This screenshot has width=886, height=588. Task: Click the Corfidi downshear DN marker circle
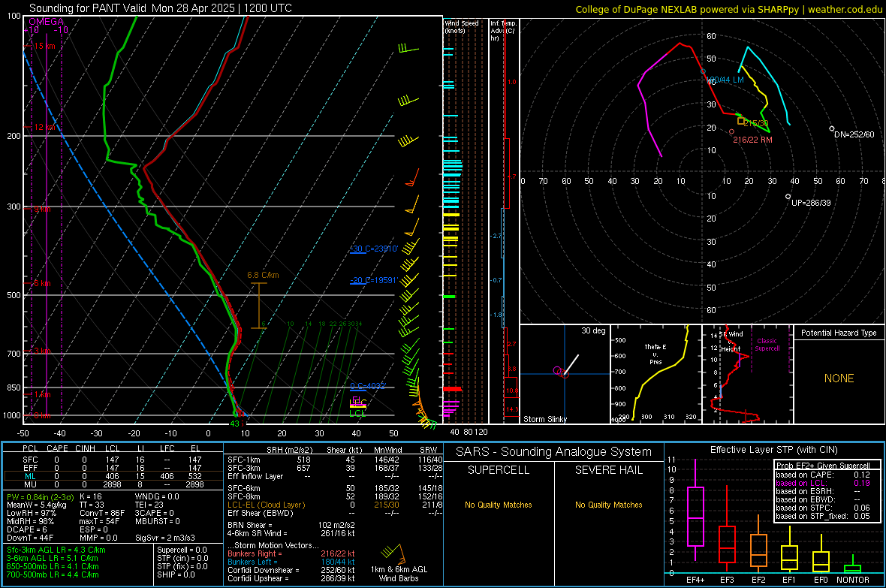coord(832,129)
